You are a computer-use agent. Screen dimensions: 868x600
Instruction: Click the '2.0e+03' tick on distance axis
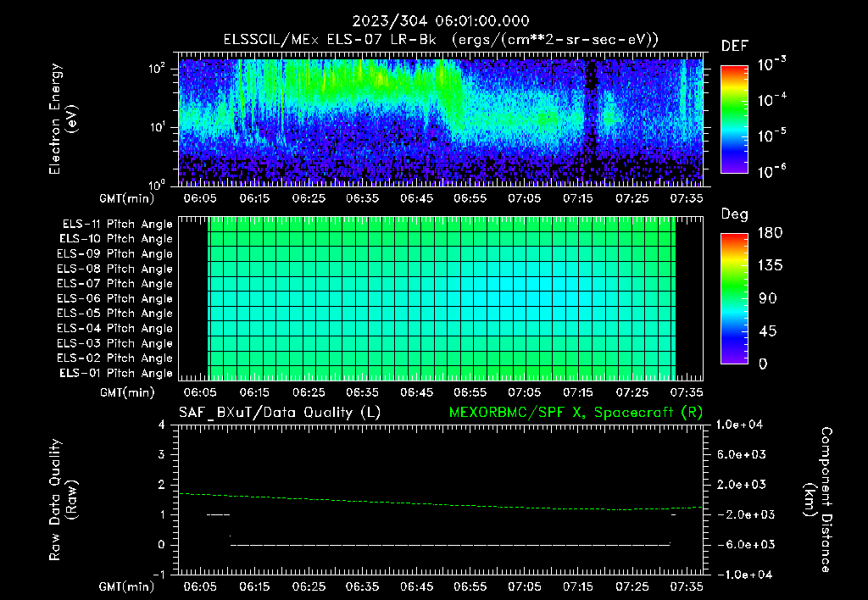click(x=741, y=484)
